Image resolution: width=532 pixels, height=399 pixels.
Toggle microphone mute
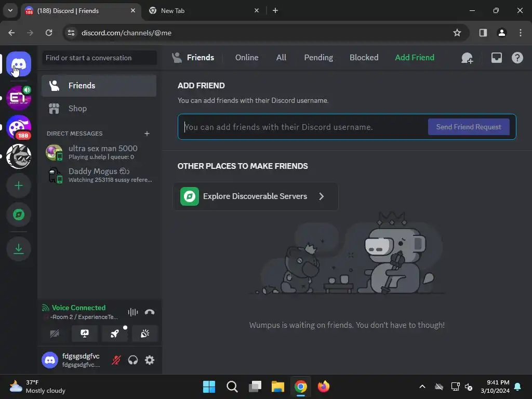(x=116, y=360)
